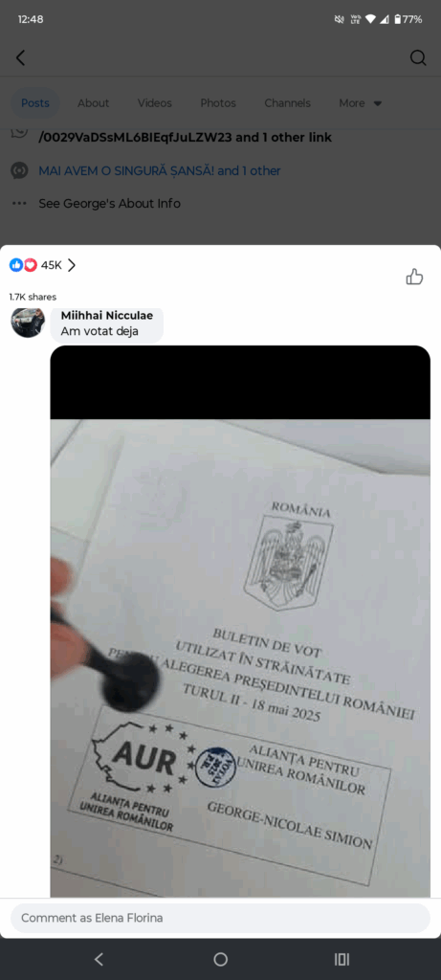Like the post with thumbs-up icon
441x980 pixels.
pos(415,277)
